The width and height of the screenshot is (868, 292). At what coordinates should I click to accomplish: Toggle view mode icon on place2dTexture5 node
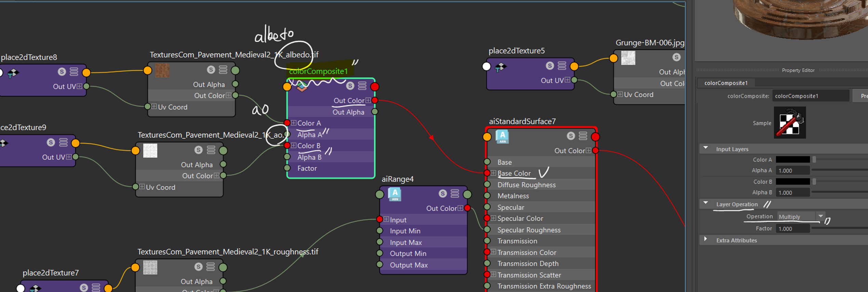click(x=562, y=65)
